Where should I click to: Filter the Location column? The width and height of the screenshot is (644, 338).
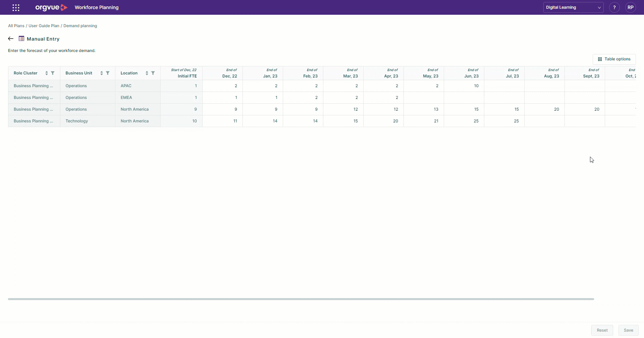[153, 73]
